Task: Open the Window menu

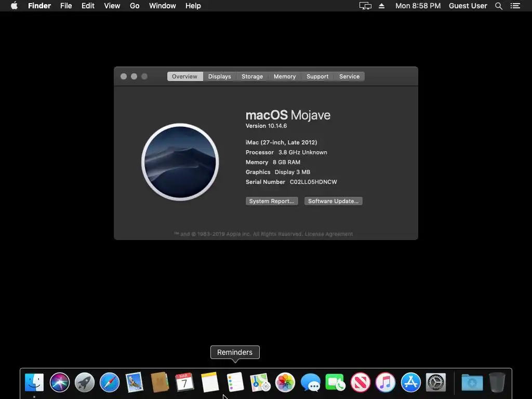Action: [163, 6]
